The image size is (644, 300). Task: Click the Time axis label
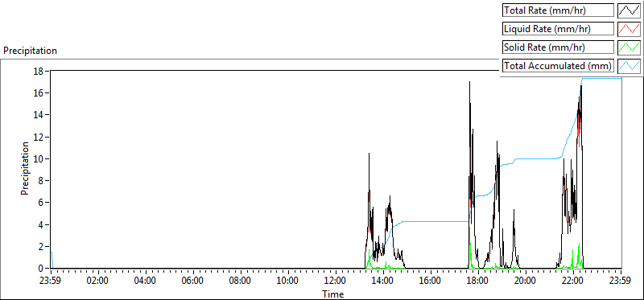coord(333,294)
